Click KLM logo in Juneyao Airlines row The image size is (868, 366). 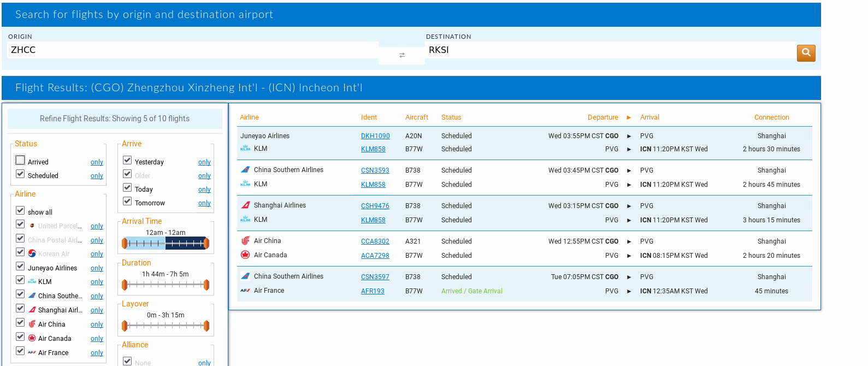click(x=245, y=149)
